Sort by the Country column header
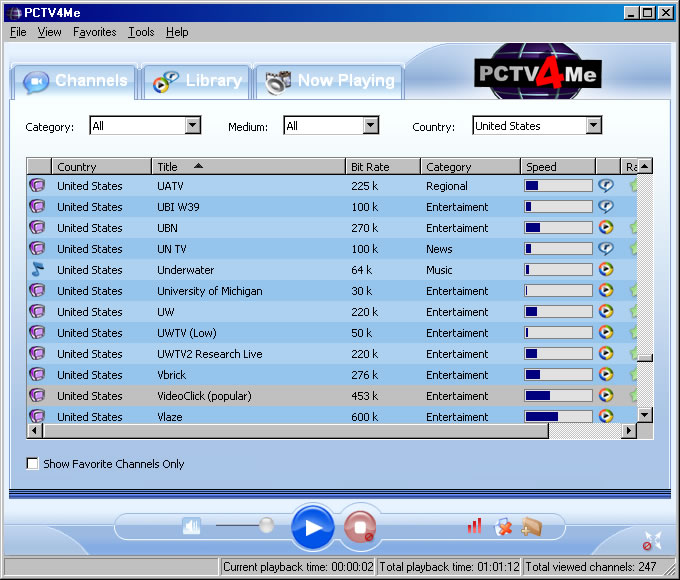The height and width of the screenshot is (580, 680). [x=101, y=167]
